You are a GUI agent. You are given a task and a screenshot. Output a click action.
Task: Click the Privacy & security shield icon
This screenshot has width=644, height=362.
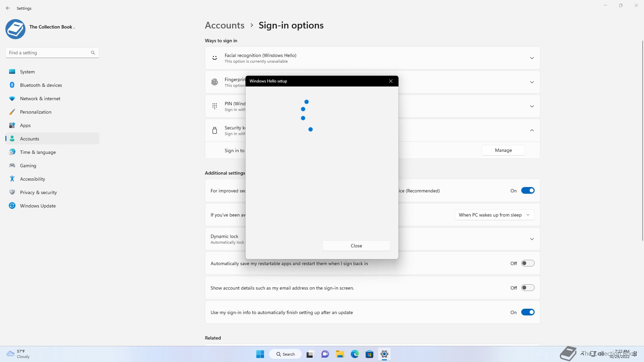pos(12,192)
